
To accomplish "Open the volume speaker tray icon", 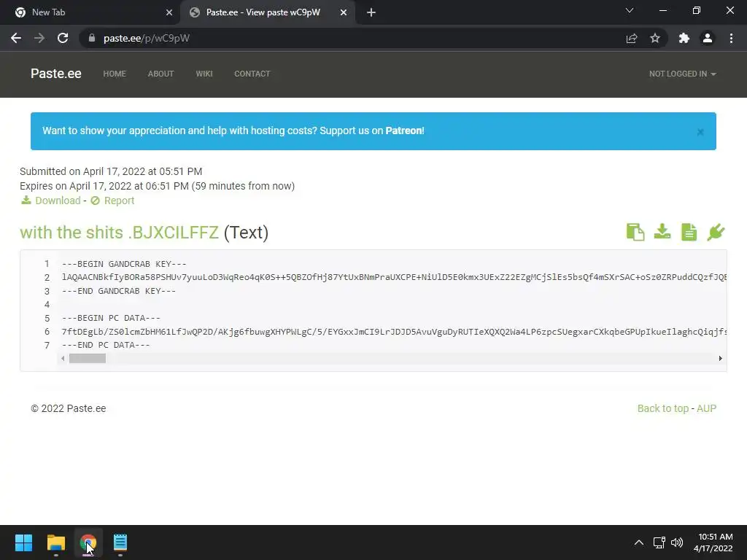I will click(x=676, y=542).
